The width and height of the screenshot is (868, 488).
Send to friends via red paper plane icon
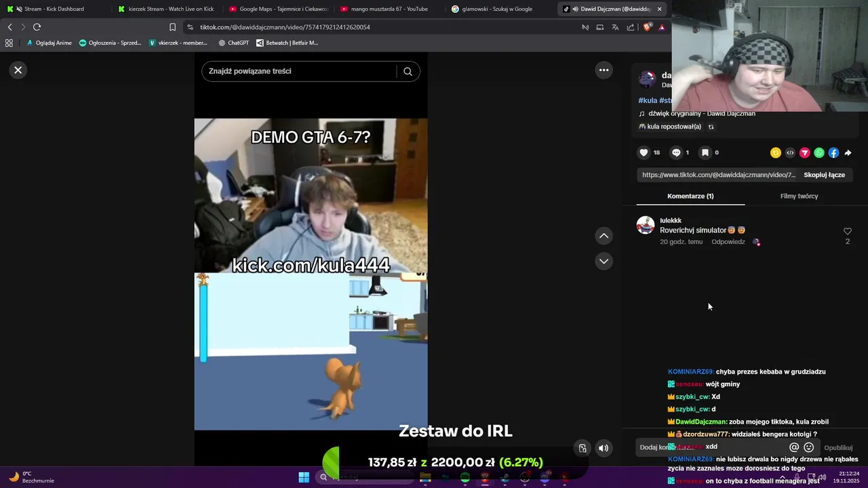point(805,153)
